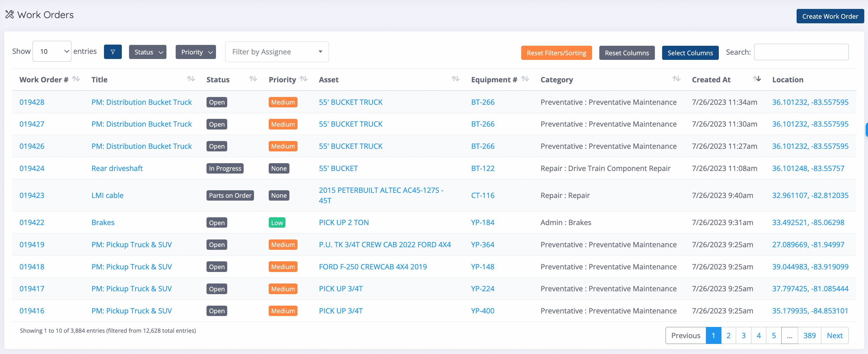Viewport: 868px width, 354px height.
Task: Open the 2015 PETERBUILT ALTEC asset link
Action: click(x=381, y=195)
